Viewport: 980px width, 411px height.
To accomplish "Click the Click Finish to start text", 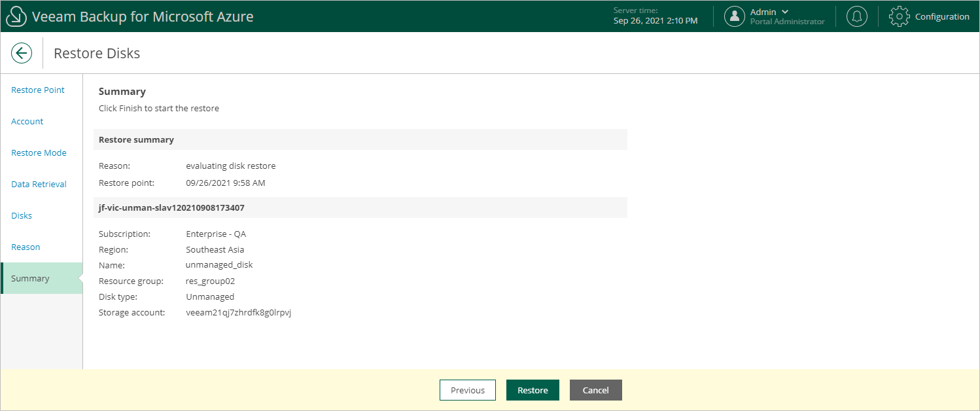I will click(159, 108).
